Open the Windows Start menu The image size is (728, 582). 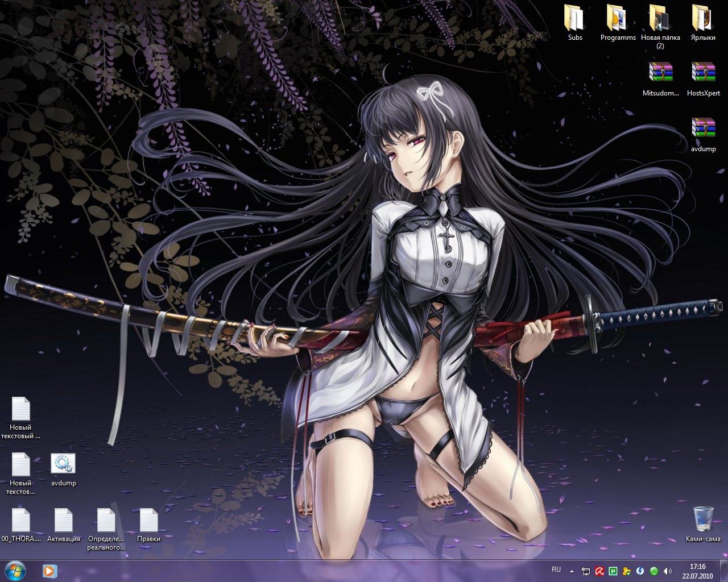click(x=15, y=570)
